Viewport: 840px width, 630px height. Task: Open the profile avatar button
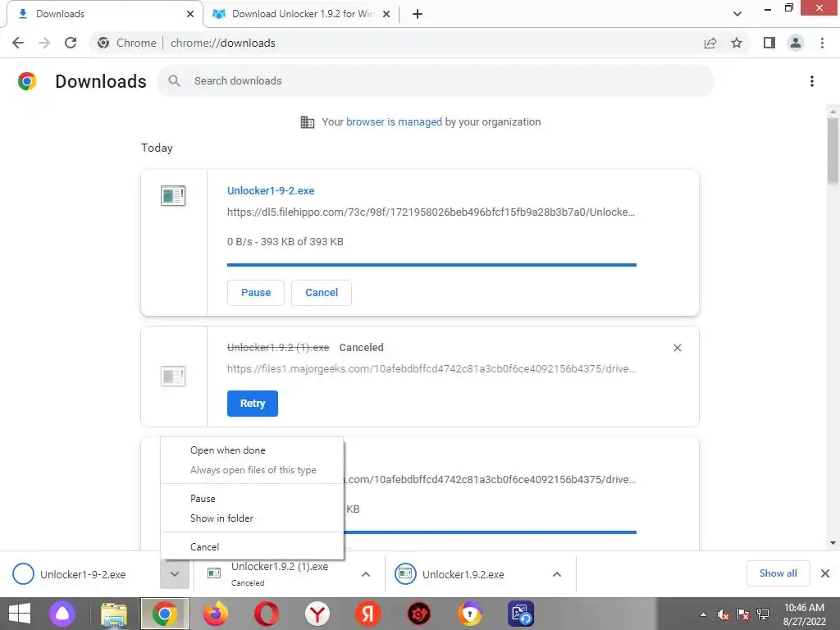[796, 43]
